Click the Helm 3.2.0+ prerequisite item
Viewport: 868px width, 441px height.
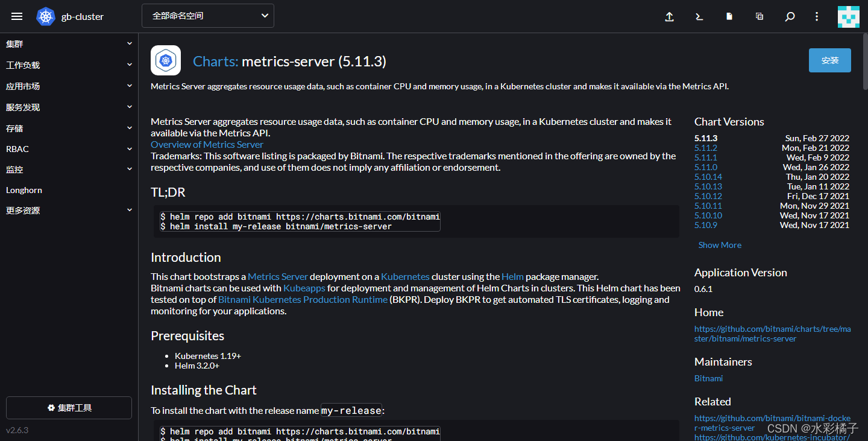(197, 366)
